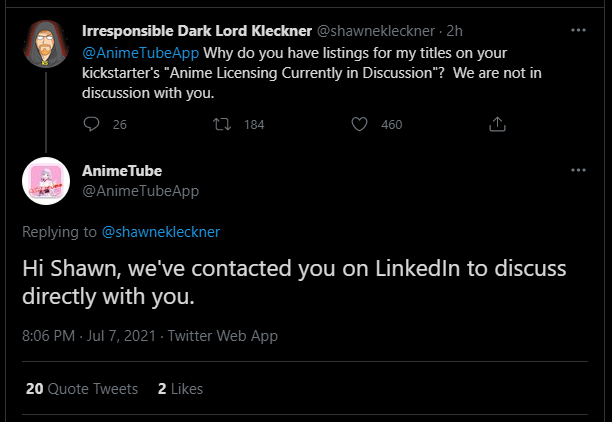Like the tweet showing 460 likes
The width and height of the screenshot is (612, 422).
coord(362,124)
